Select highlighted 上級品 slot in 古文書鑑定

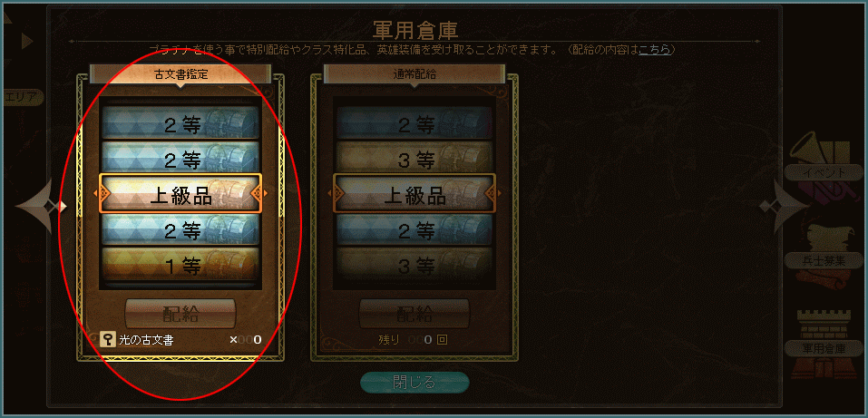180,193
